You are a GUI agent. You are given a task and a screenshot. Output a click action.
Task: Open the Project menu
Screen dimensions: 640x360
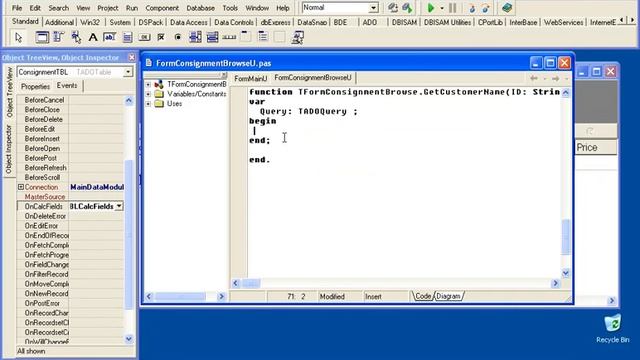point(108,8)
